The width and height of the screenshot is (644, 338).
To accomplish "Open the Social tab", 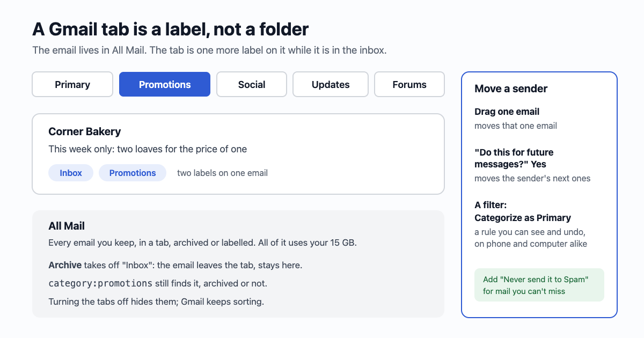I will pyautogui.click(x=252, y=84).
